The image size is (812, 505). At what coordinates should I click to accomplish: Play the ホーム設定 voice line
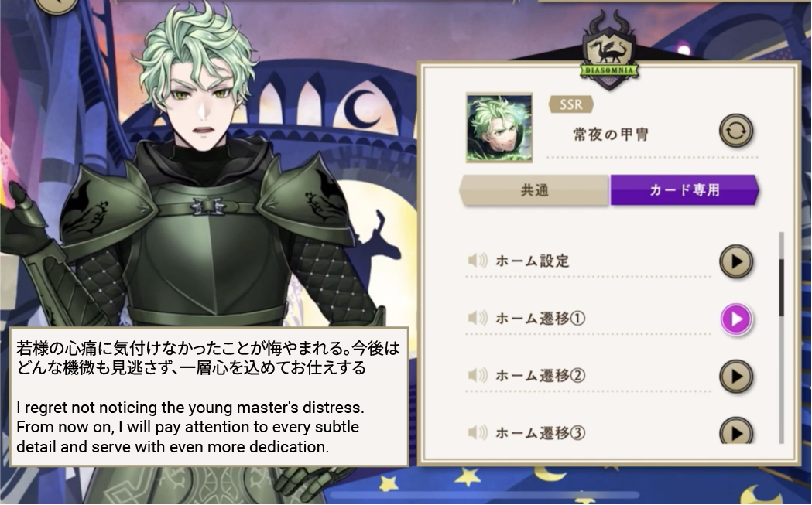click(x=735, y=262)
